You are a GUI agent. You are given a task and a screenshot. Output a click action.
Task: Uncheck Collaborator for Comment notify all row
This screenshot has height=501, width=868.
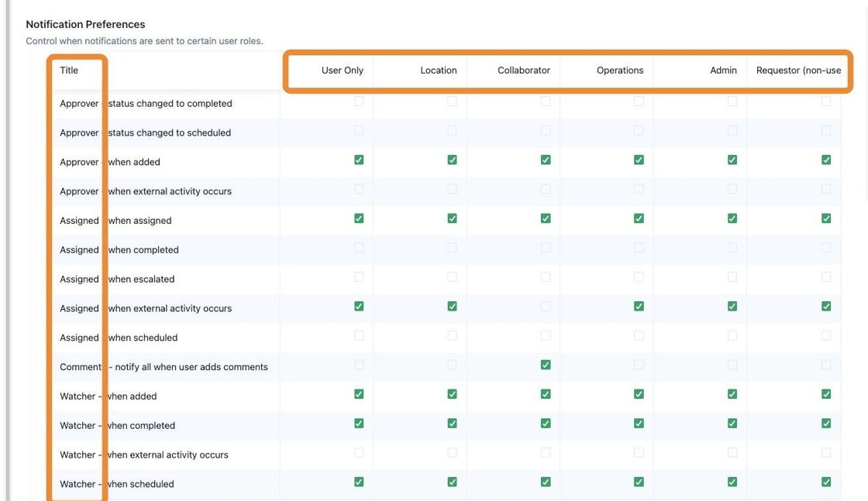pyautogui.click(x=546, y=365)
